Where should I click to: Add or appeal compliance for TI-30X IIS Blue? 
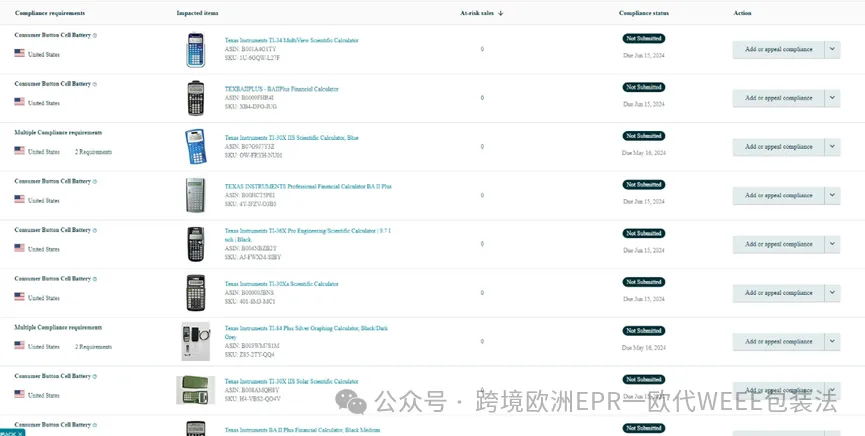pyautogui.click(x=778, y=147)
